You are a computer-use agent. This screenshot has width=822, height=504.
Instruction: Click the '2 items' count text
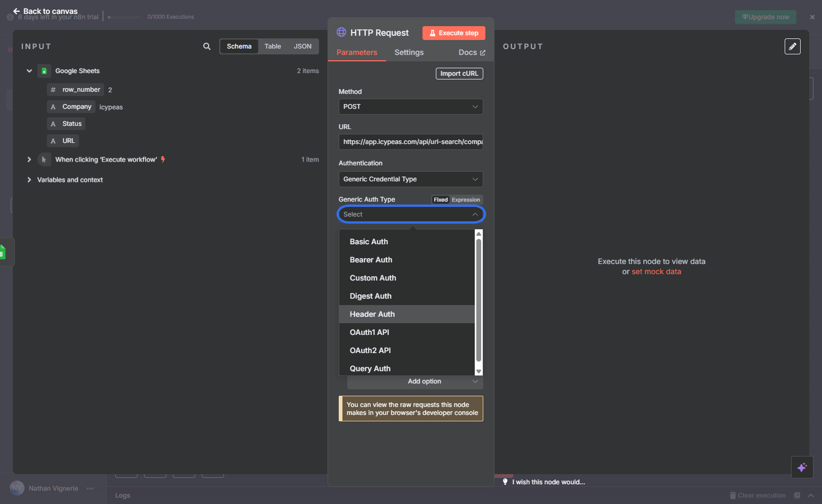(308, 71)
